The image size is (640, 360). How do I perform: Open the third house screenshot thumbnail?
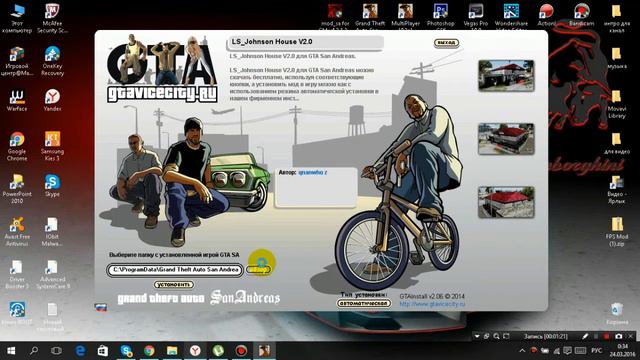tap(506, 202)
